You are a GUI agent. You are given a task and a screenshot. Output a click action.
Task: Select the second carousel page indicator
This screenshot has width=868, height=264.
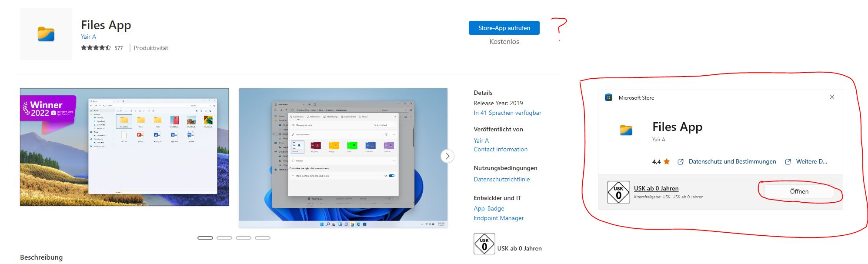[224, 238]
